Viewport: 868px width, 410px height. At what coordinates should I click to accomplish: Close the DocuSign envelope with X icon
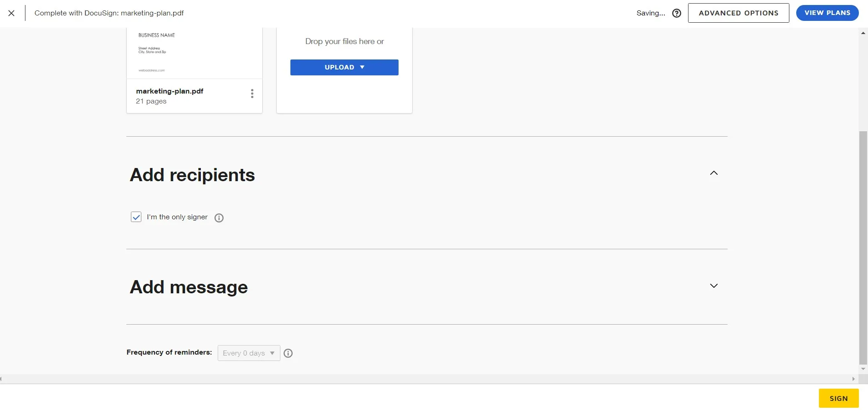tap(11, 13)
